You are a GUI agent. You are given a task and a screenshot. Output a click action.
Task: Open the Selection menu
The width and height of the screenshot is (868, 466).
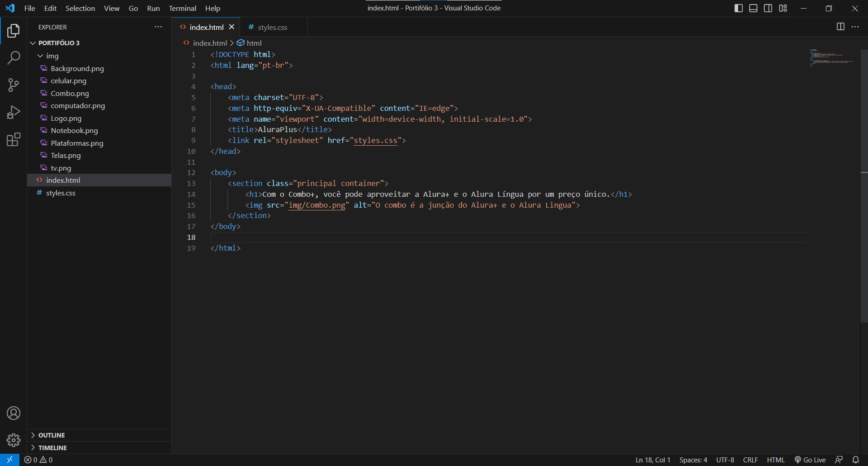(80, 8)
